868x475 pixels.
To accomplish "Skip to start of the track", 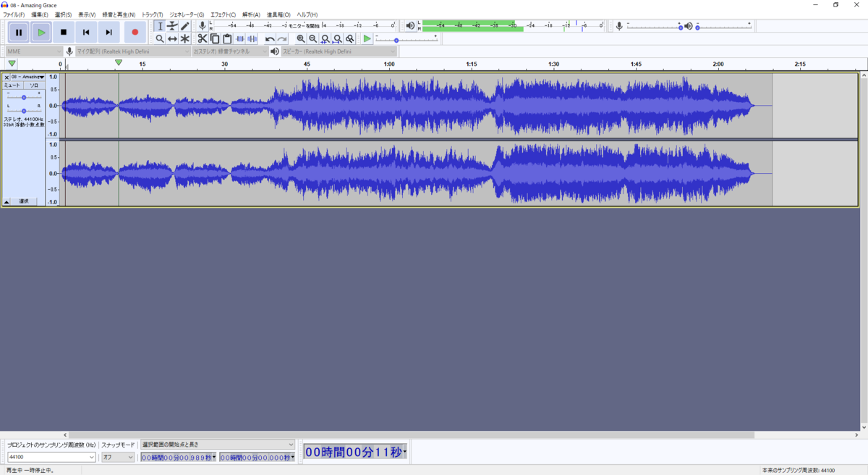I will tap(86, 32).
